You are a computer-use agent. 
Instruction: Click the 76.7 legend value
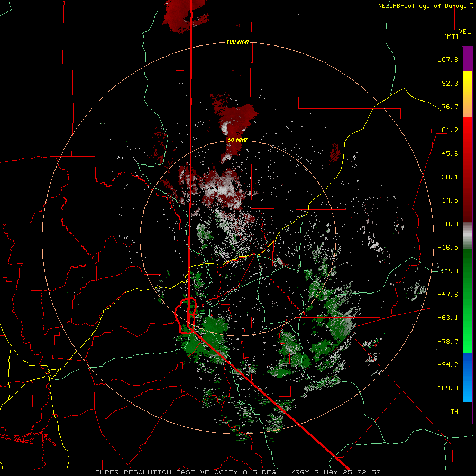pyautogui.click(x=450, y=106)
